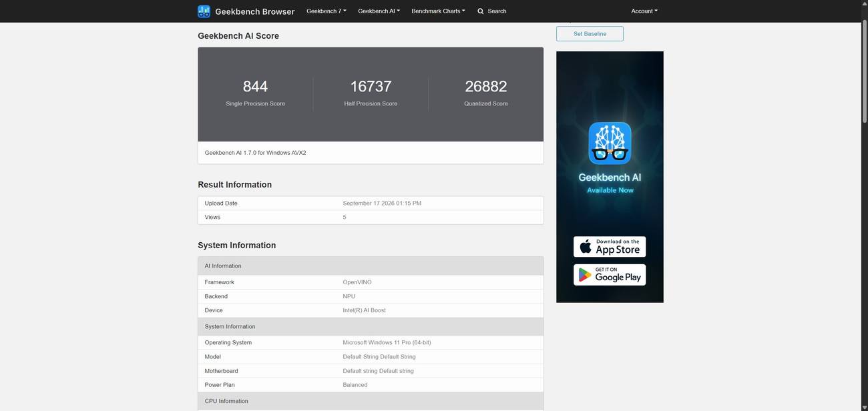Click the Geekbench Browser logo icon
The width and height of the screenshot is (868, 411).
[204, 11]
